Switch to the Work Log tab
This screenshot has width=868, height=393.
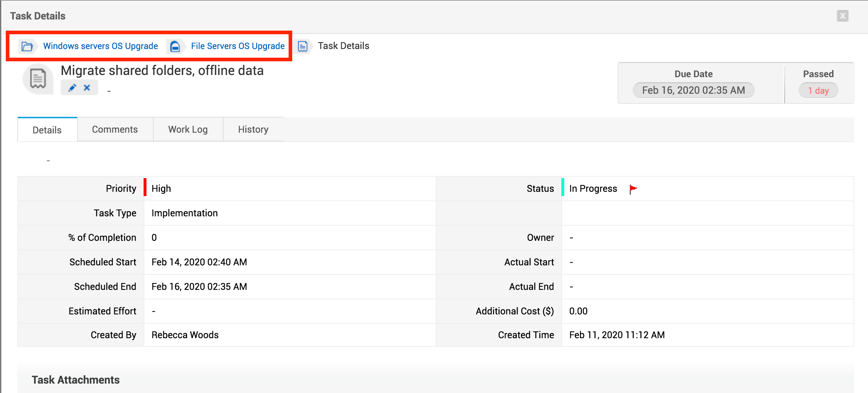pos(188,129)
